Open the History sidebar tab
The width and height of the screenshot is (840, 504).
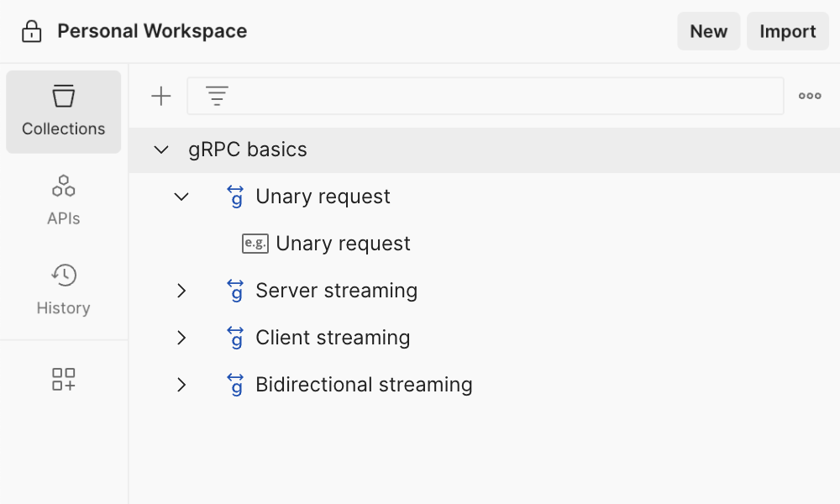(64, 290)
